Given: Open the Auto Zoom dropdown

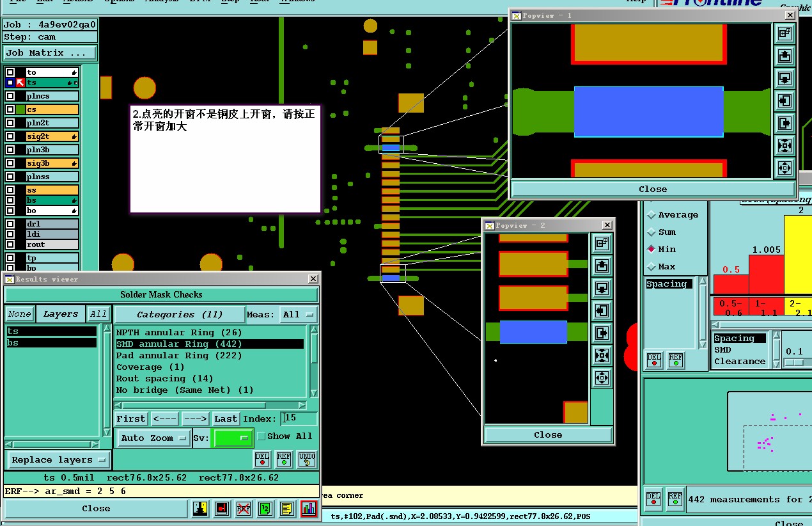Looking at the screenshot, I should tap(153, 438).
